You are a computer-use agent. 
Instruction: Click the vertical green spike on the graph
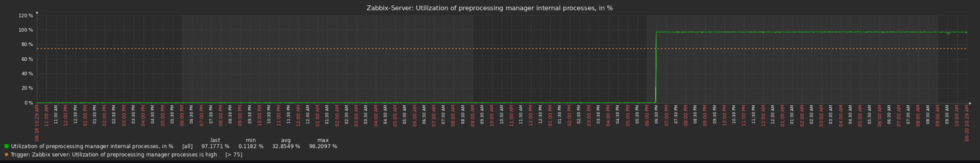(656, 69)
